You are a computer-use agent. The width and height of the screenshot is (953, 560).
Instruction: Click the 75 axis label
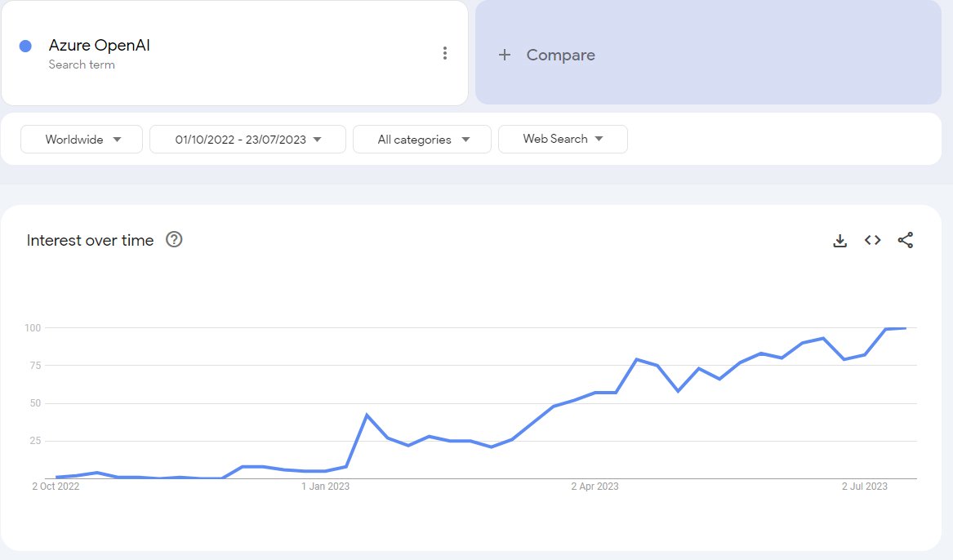point(35,366)
